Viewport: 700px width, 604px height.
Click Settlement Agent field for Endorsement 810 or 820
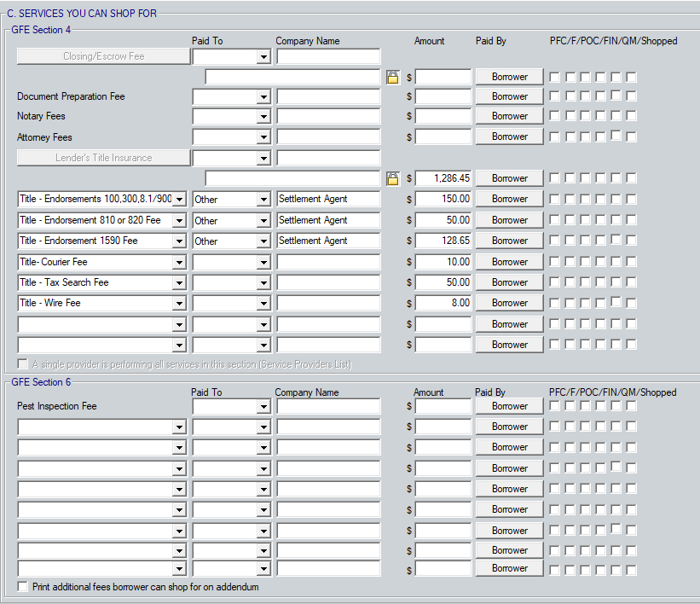coord(328,220)
